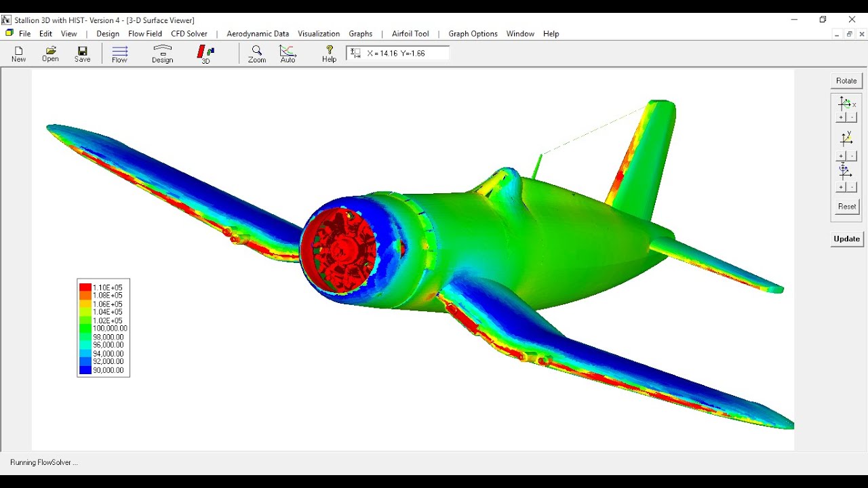The image size is (868, 488).
Task: Open the CFD Solver menu
Action: coord(189,34)
